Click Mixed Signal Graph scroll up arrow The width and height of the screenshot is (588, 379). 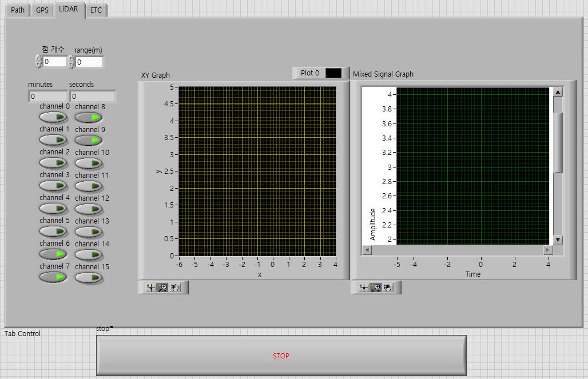coord(558,92)
